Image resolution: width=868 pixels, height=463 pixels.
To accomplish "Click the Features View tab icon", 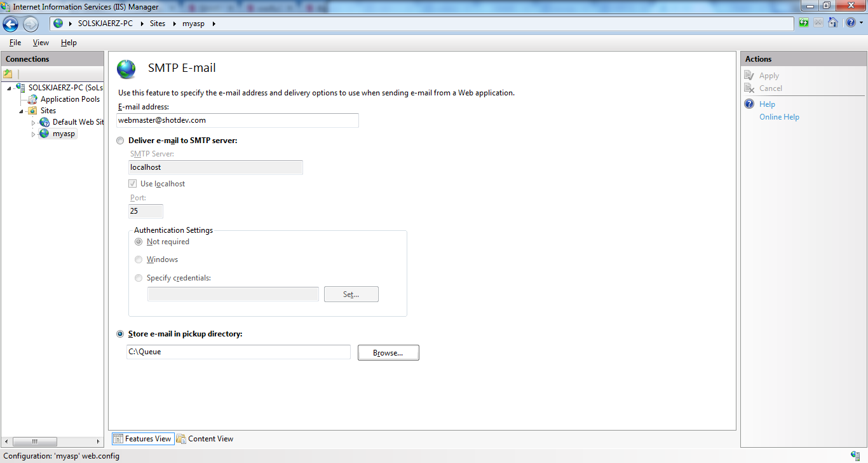I will coord(118,439).
